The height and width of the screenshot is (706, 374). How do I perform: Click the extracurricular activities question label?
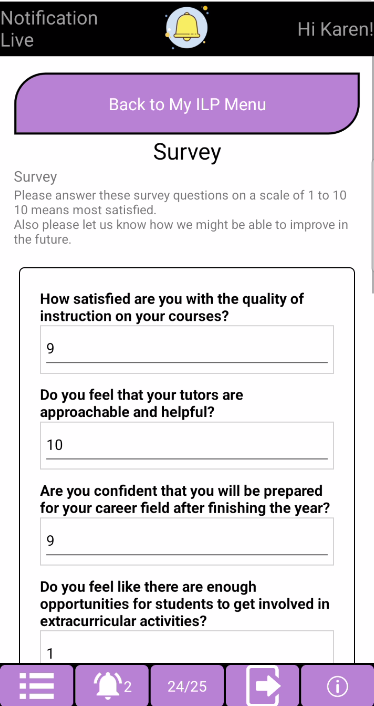pos(185,604)
